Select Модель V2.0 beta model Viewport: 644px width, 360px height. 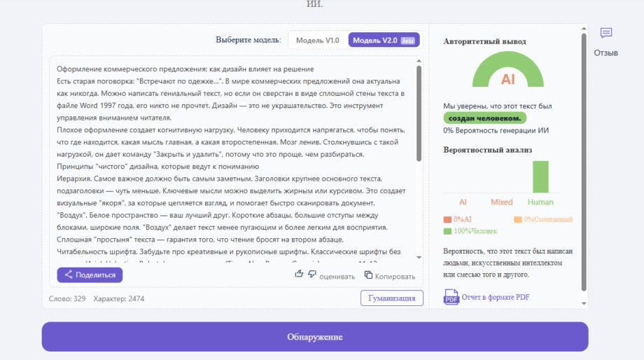pos(384,41)
